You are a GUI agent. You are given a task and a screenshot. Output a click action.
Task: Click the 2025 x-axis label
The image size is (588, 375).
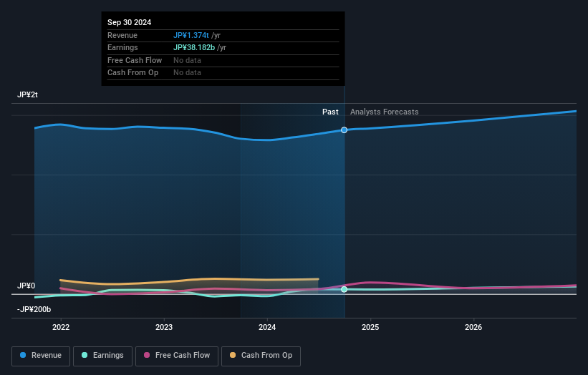pos(370,327)
